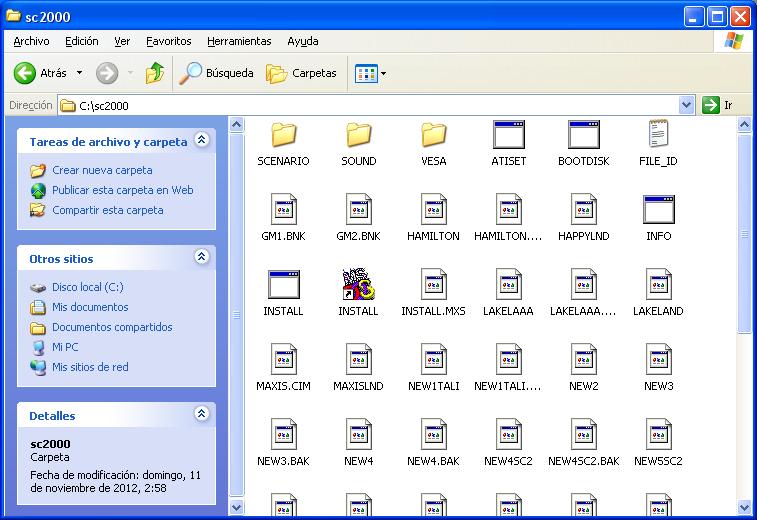Viewport: 757px width, 520px height.
Task: Open Mis sitios de red link
Action: pyautogui.click(x=90, y=367)
